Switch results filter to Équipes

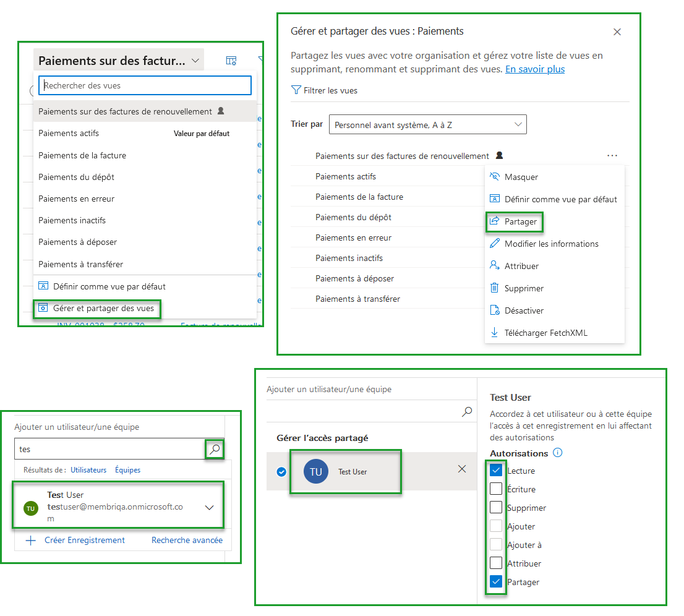tap(127, 470)
